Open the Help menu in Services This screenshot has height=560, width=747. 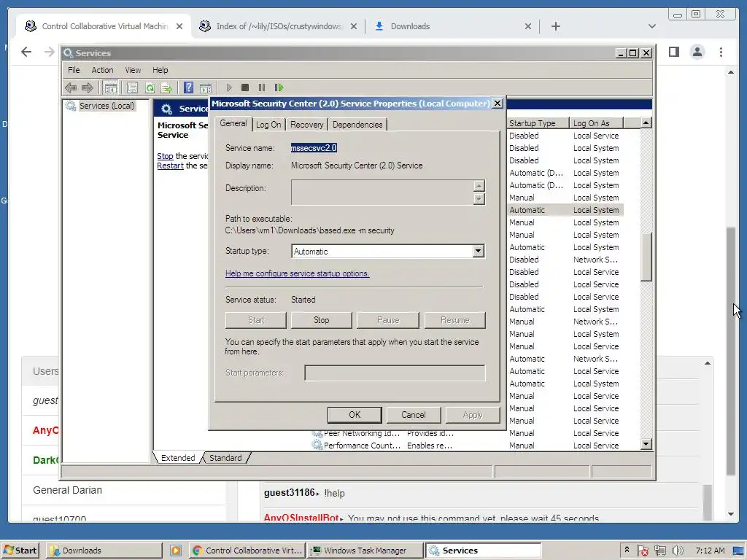pyautogui.click(x=160, y=70)
